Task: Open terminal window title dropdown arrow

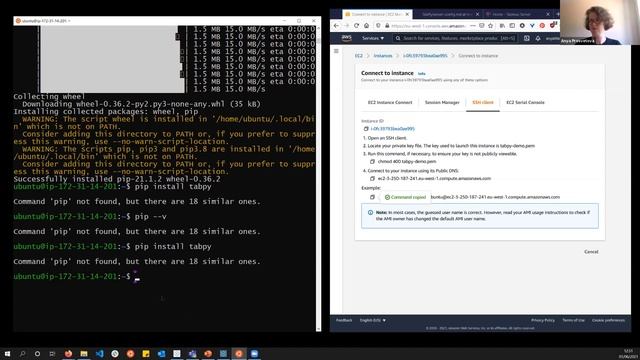Action: tap(69, 21)
